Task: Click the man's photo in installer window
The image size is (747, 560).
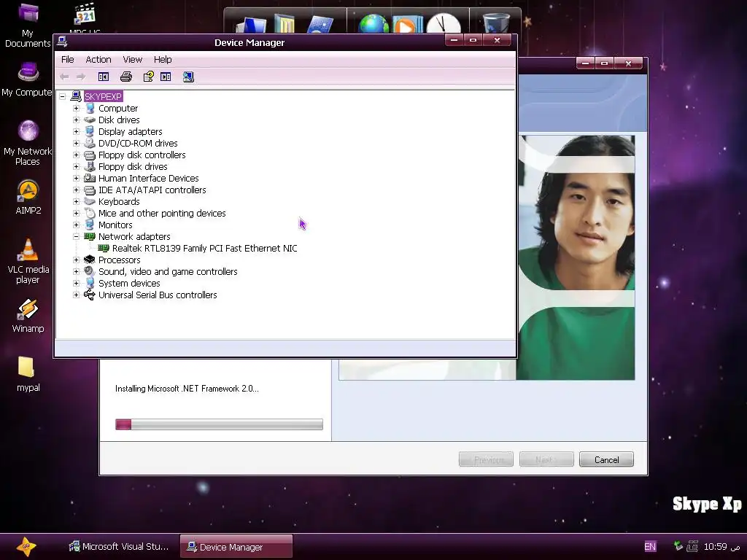Action: click(576, 257)
